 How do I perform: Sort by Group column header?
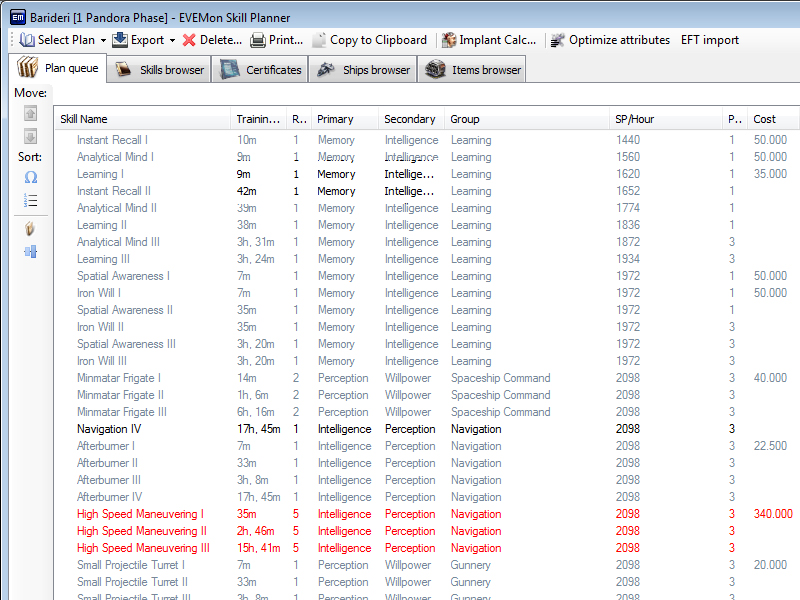527,119
